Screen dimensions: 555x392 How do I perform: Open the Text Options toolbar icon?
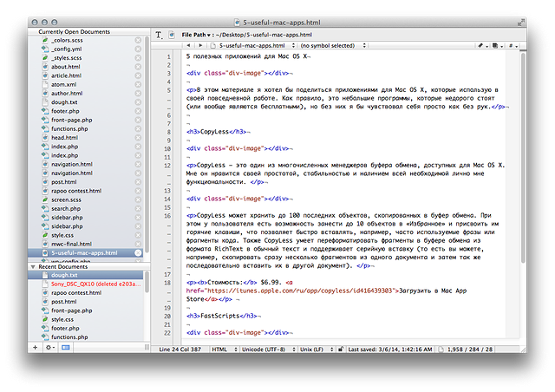pyautogui.click(x=159, y=35)
